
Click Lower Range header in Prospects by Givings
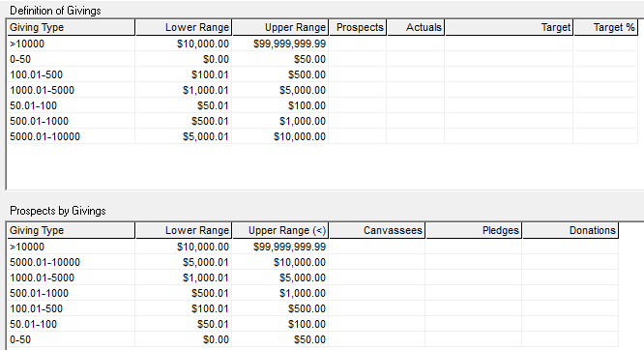pyautogui.click(x=184, y=230)
